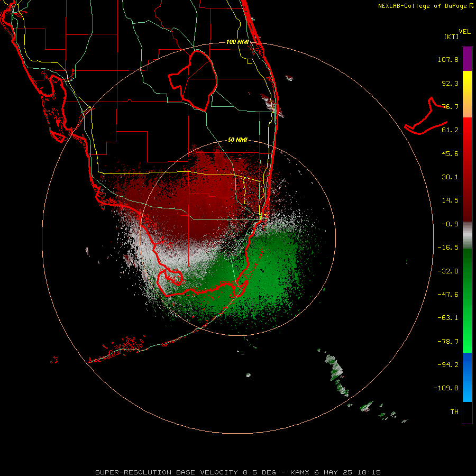Click the gray zero-velocity color bar segment
The width and height of the screenshot is (476, 476).
tap(467, 235)
